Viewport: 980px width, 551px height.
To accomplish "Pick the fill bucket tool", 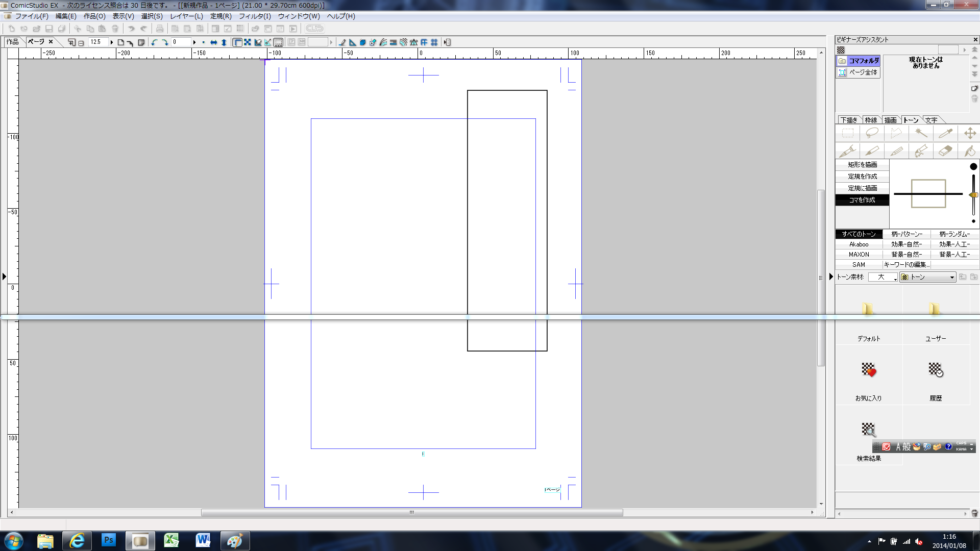I will pos(969,152).
